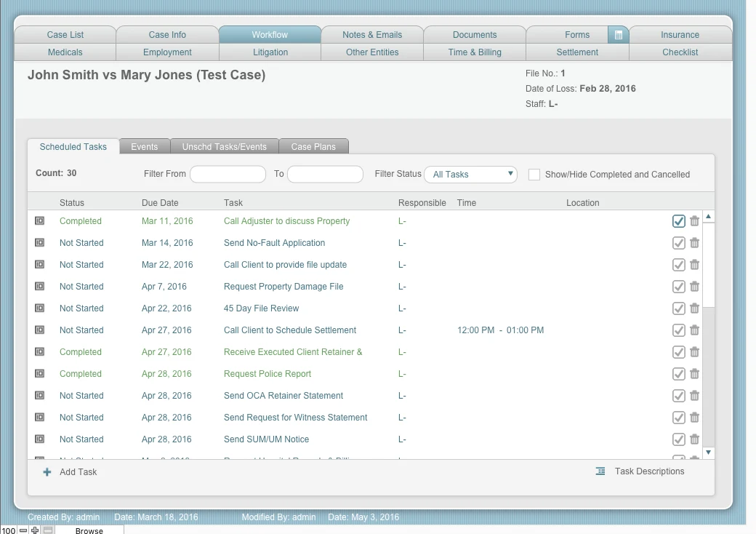The height and width of the screenshot is (534, 756).
Task: Go to the Documents tab
Action: point(475,35)
